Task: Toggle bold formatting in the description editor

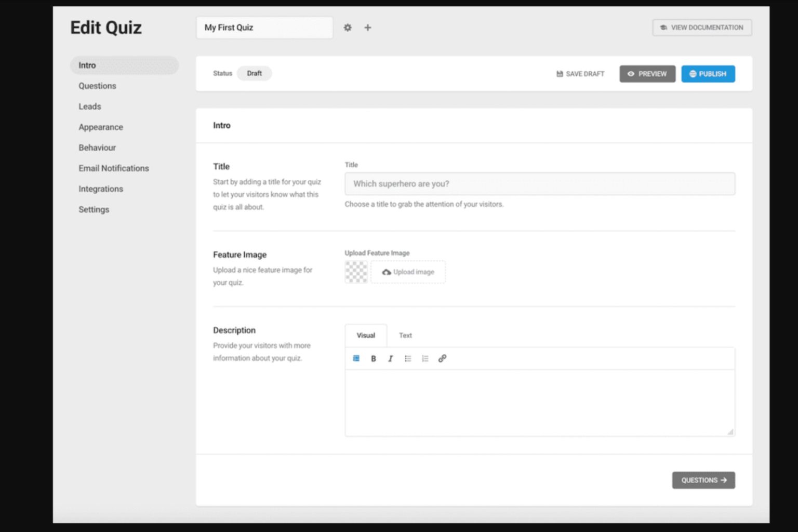Action: (373, 358)
